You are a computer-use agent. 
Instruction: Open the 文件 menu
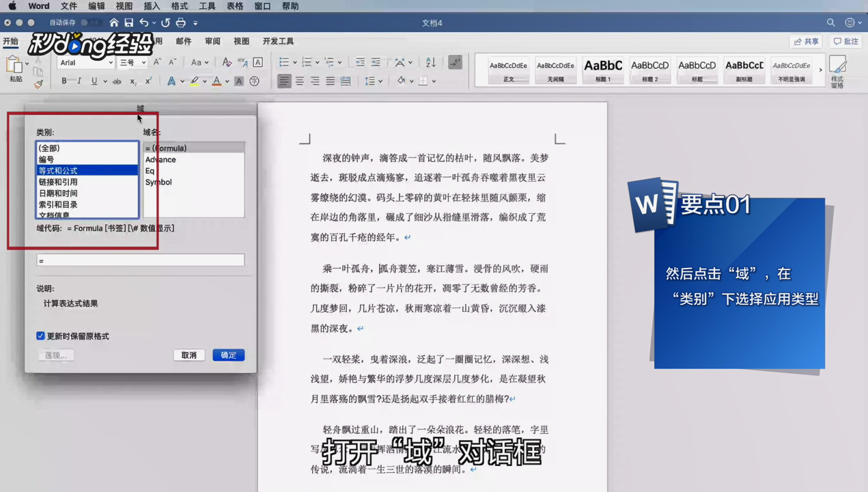(x=69, y=6)
